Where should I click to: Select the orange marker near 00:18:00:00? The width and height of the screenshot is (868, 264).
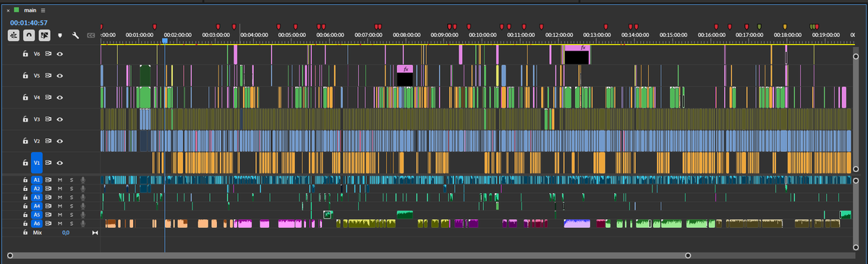click(785, 27)
